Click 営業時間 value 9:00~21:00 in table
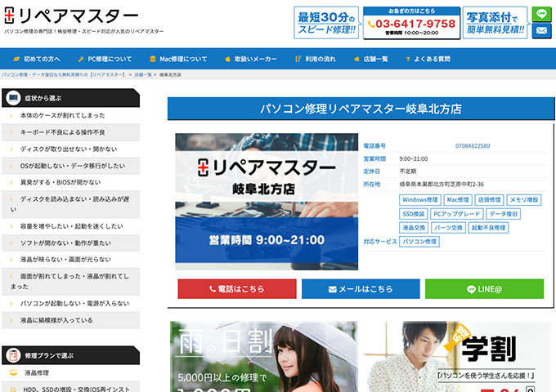The width and height of the screenshot is (556, 392). point(414,158)
